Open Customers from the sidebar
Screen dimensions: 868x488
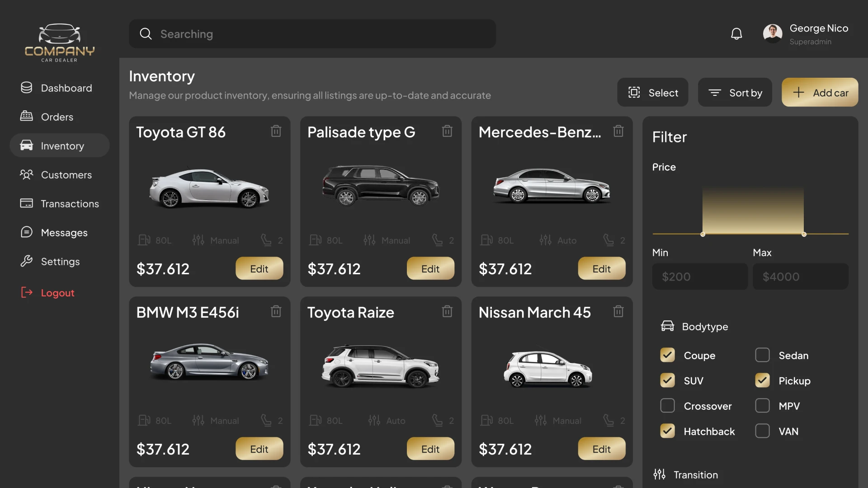pos(27,174)
